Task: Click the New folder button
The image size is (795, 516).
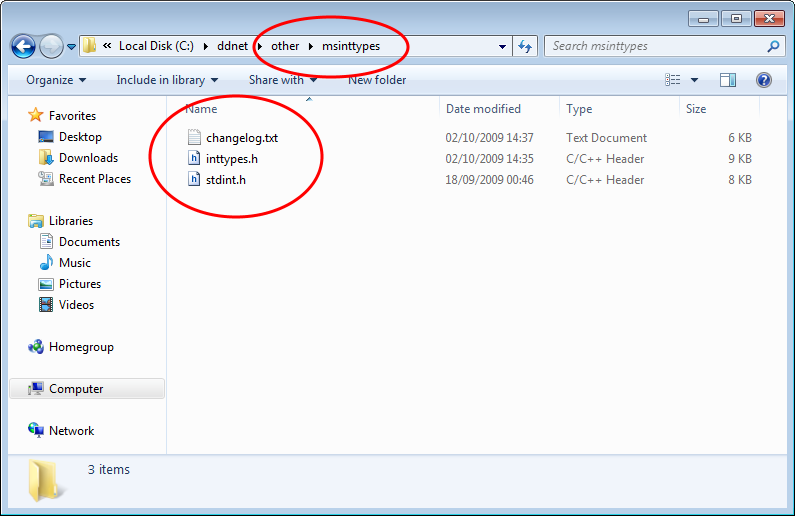Action: [377, 80]
